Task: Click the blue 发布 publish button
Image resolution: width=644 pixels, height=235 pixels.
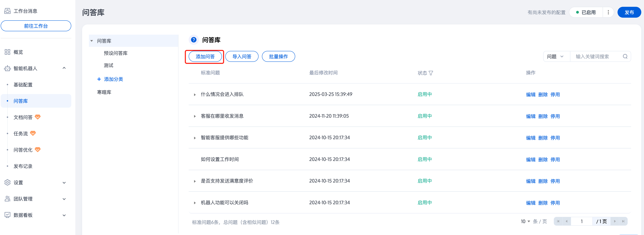Action: click(629, 12)
